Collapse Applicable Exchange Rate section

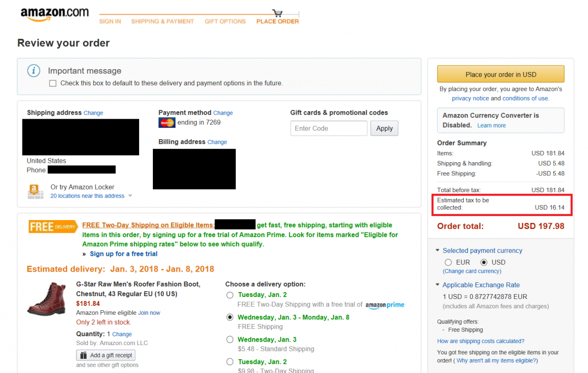click(478, 285)
